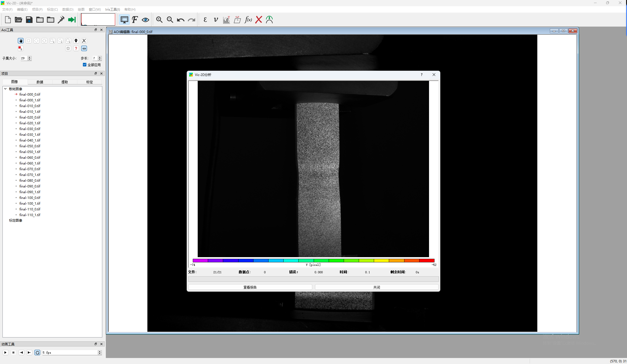Screen dimensions: 627x364
Task: Select the rectangle AOI drawing tool
Action: point(28,41)
